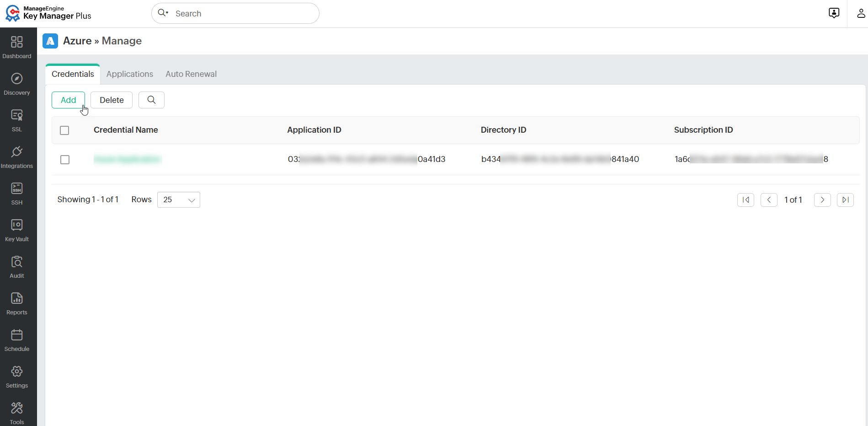The height and width of the screenshot is (426, 868).
Task: Open the Key Vault section
Action: click(x=17, y=230)
